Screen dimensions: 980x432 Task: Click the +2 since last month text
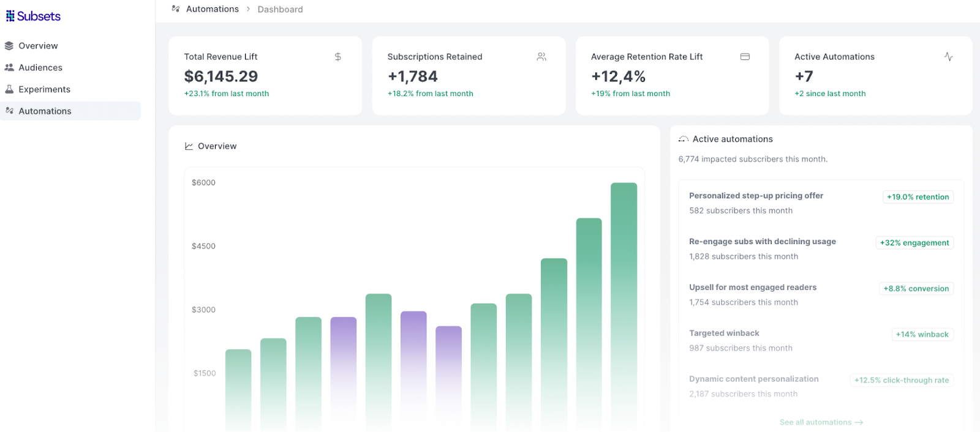pyautogui.click(x=830, y=94)
